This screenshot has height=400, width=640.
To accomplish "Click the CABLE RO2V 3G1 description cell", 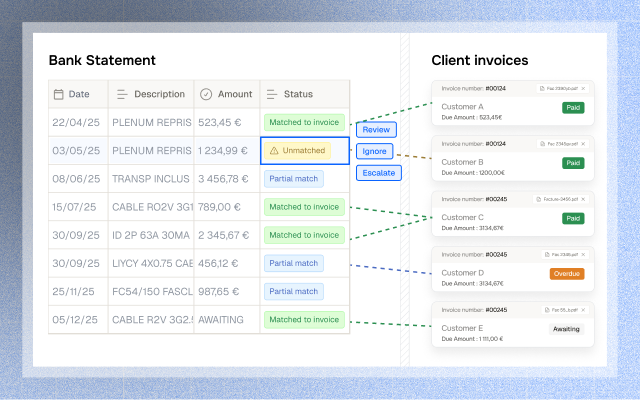I will (x=151, y=207).
